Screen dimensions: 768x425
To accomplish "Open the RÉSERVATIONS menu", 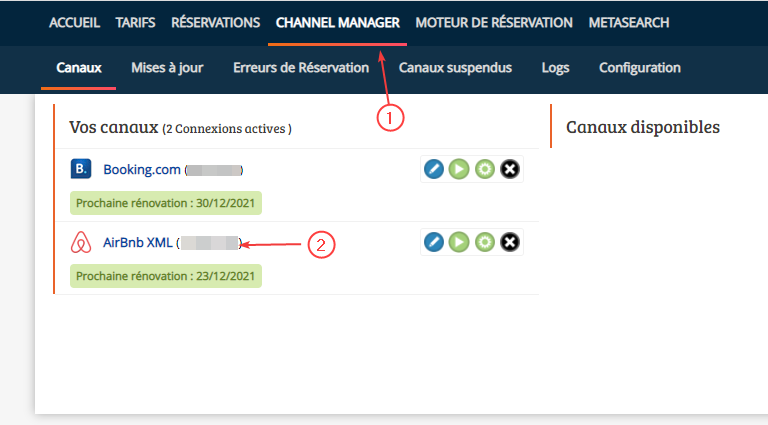I will pos(215,22).
